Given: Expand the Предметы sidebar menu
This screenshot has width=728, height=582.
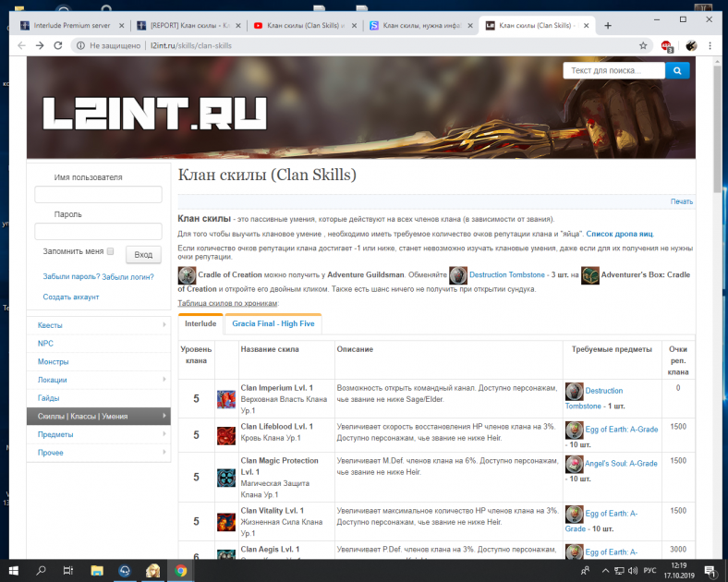Looking at the screenshot, I should click(98, 434).
